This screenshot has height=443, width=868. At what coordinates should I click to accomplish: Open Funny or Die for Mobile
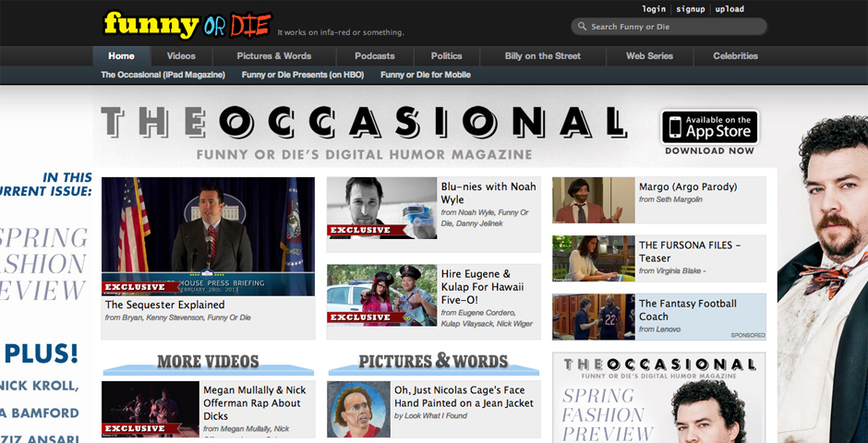point(425,75)
